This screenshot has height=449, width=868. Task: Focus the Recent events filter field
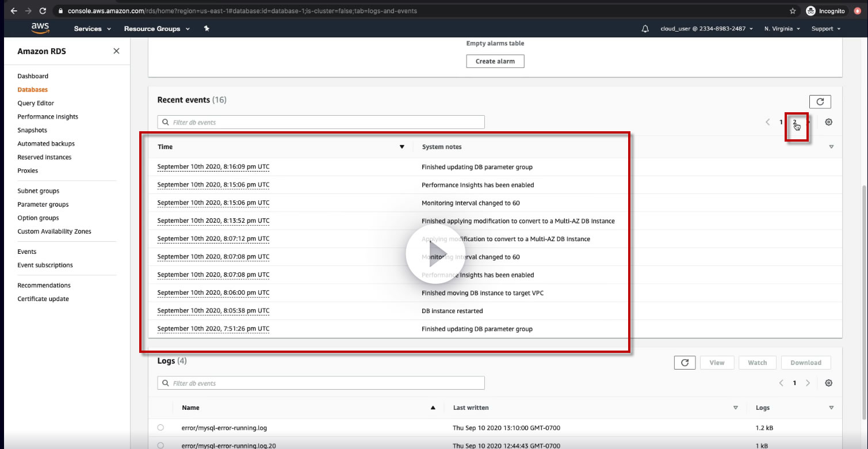click(321, 122)
